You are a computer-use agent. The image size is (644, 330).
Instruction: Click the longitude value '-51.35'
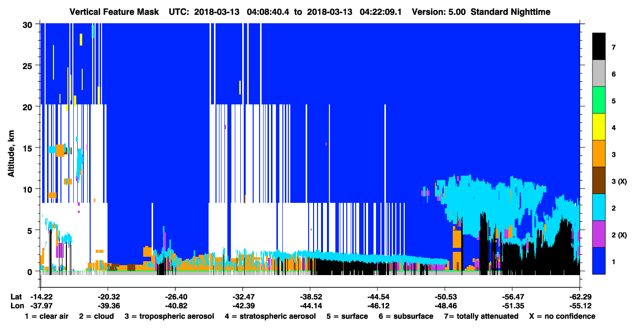coord(512,305)
